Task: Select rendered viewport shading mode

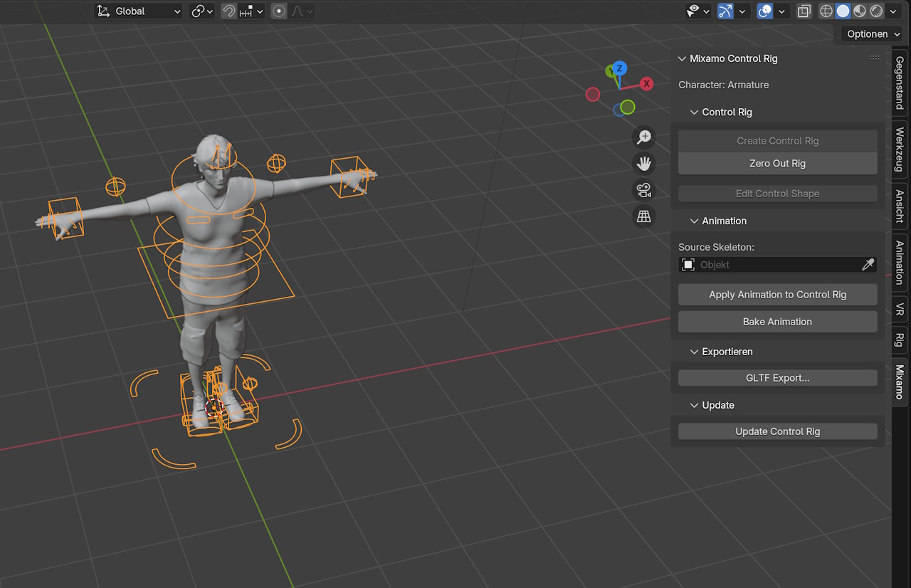Action: click(876, 11)
